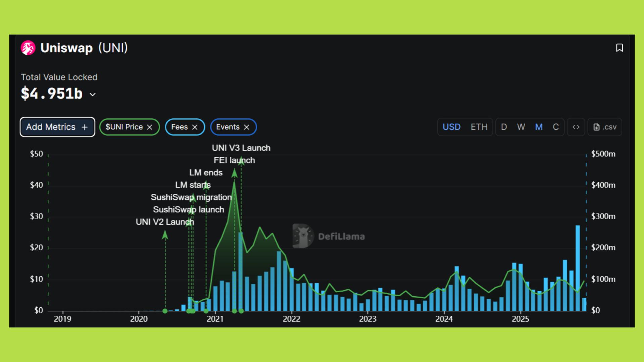This screenshot has width=644, height=362.
Task: Click the Uniswap pink unicorn logo
Action: [x=28, y=48]
